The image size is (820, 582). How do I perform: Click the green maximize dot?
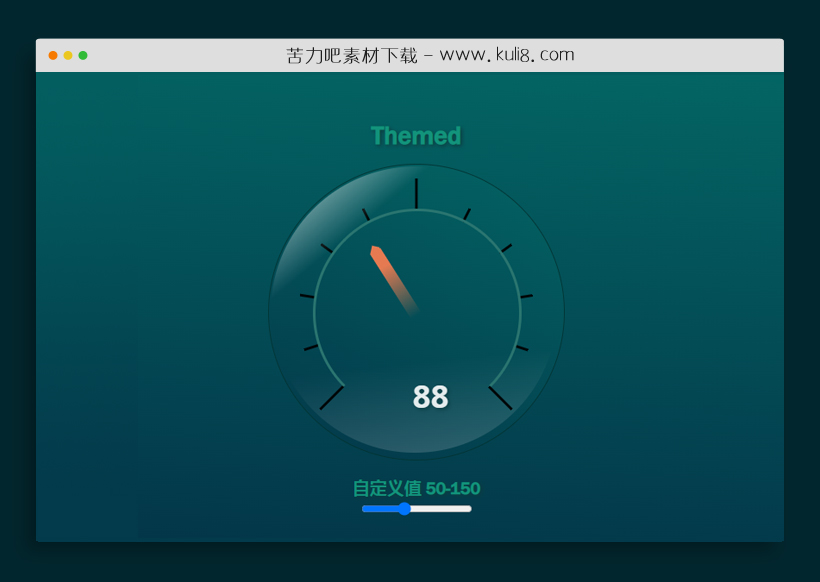coord(83,55)
